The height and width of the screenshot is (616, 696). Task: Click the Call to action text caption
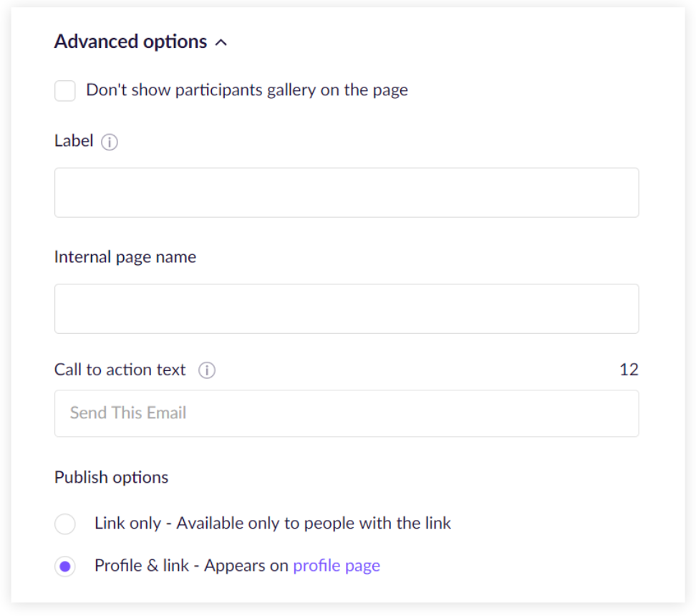[x=120, y=370]
